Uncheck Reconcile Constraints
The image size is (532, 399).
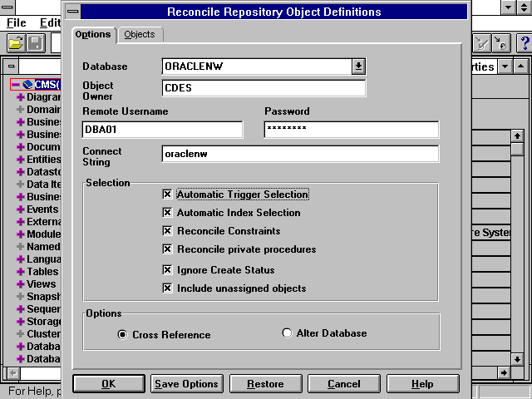(167, 231)
